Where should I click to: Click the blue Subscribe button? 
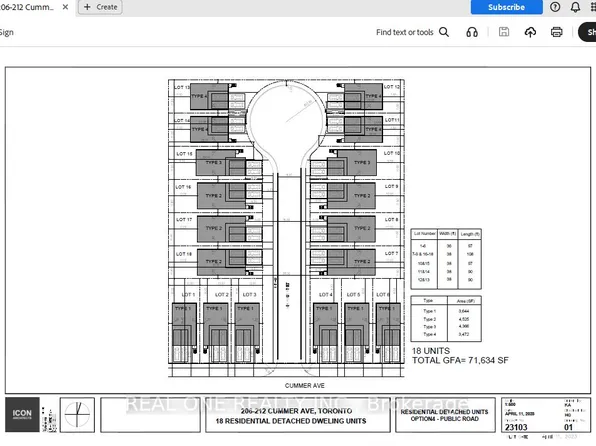pos(506,7)
